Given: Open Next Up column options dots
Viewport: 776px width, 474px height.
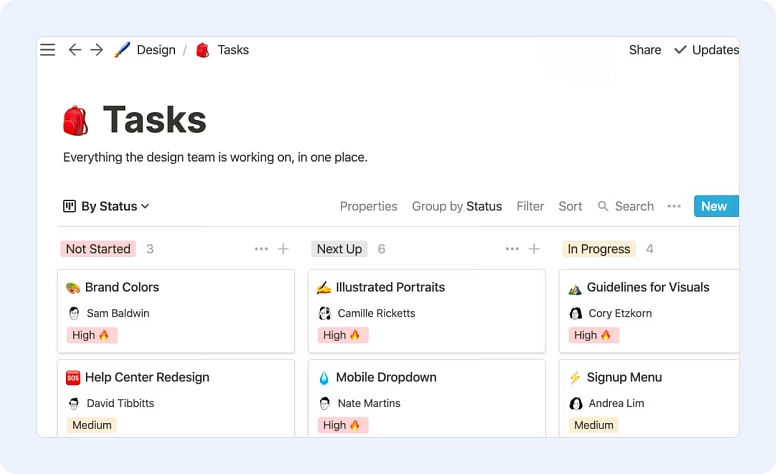Looking at the screenshot, I should click(x=512, y=249).
